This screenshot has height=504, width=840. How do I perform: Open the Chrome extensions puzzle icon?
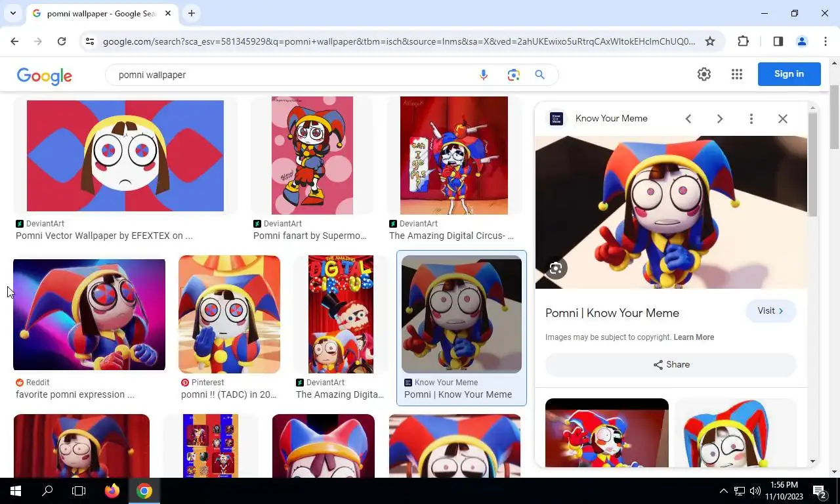743,41
